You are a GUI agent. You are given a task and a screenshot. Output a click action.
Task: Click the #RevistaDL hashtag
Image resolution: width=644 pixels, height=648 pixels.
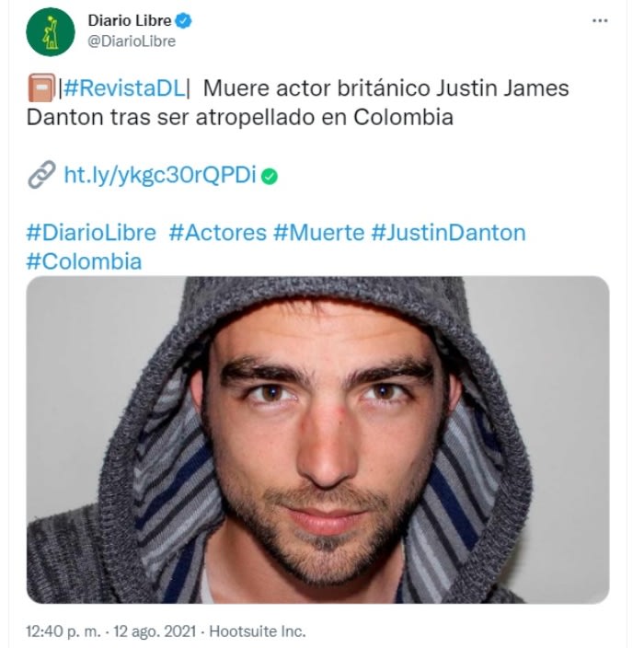124,88
